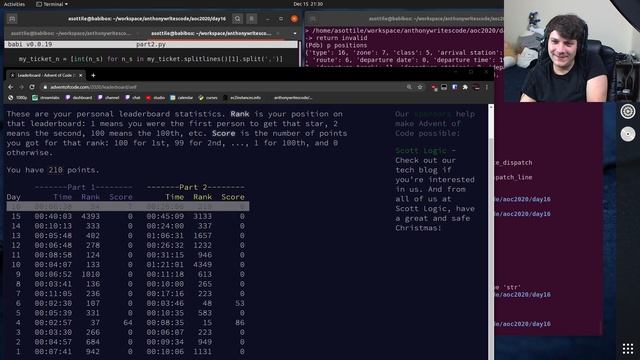
Task: Click the browser back arrow
Action: pos(10,87)
